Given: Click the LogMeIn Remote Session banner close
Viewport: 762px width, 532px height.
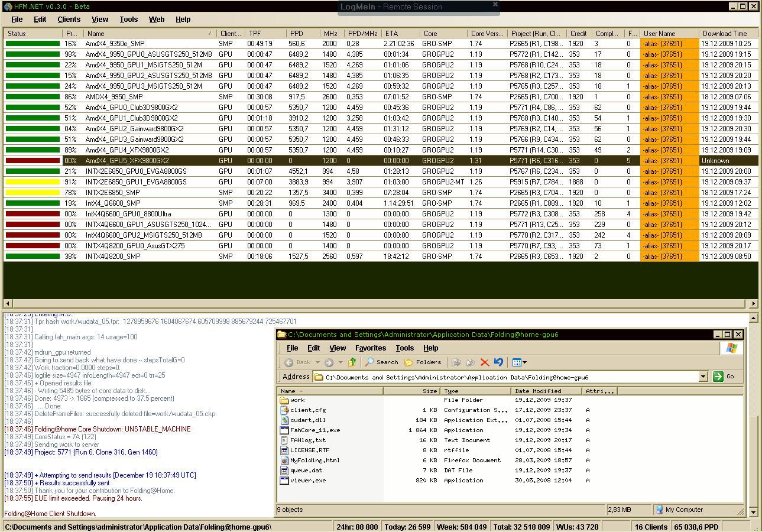Looking at the screenshot, I should coord(495,4).
